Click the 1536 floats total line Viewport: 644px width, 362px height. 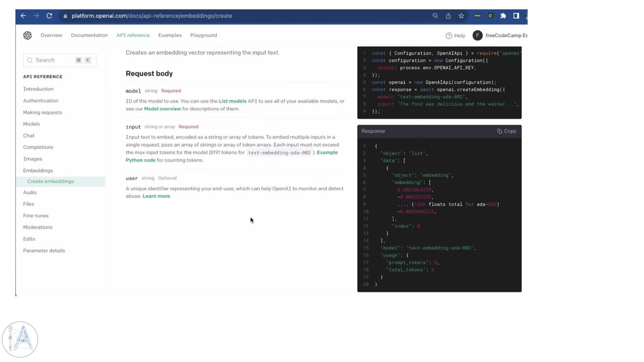click(x=448, y=204)
